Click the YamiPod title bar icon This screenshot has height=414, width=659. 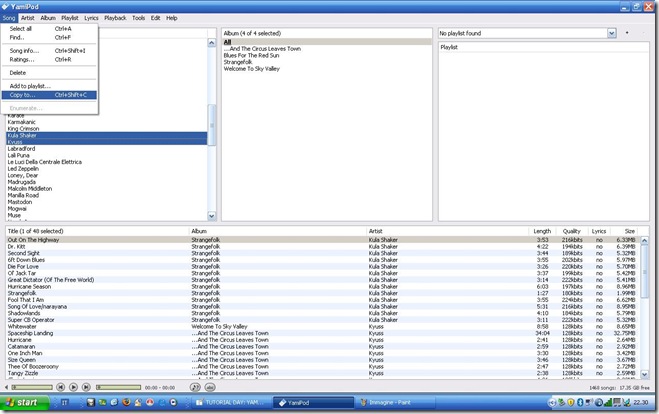point(6,5)
